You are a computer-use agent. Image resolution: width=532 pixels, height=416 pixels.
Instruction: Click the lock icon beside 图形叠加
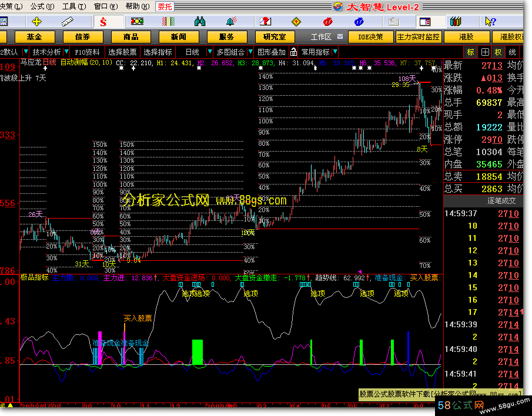293,52
